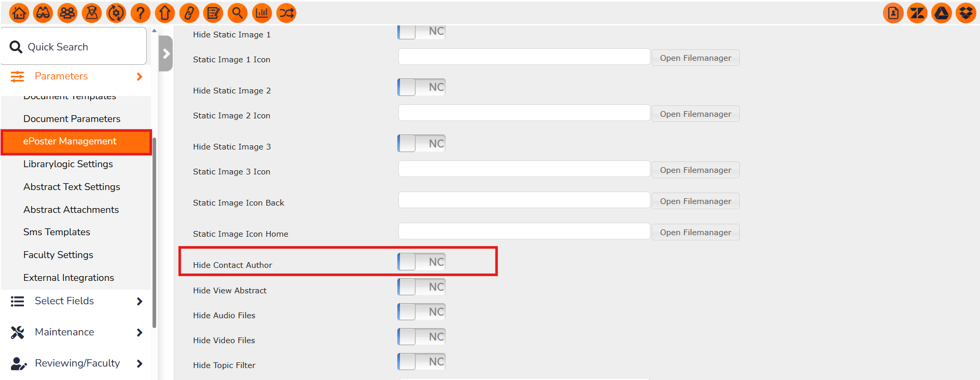Toggle the Hide Video Files switch

click(421, 337)
